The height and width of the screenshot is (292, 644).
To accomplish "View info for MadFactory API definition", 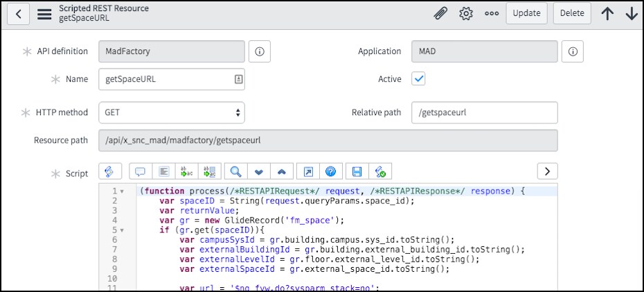I will 260,51.
